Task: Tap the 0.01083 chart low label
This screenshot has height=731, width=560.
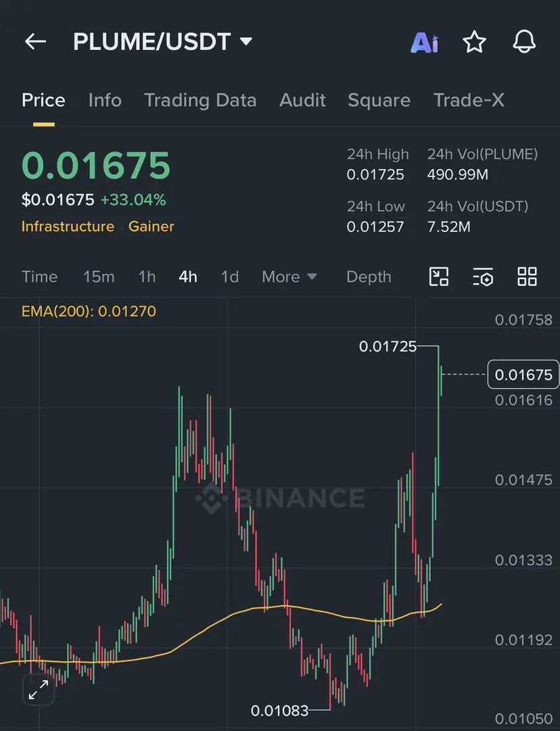Action: click(279, 711)
